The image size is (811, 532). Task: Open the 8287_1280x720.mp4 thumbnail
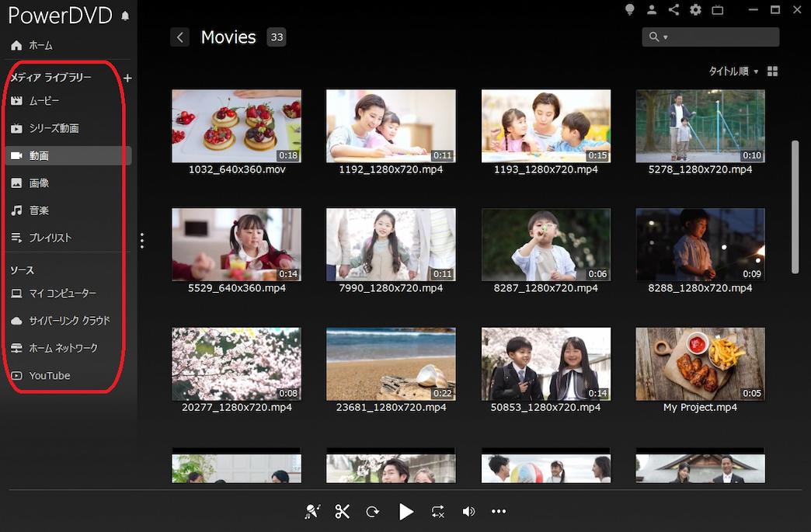coord(545,245)
